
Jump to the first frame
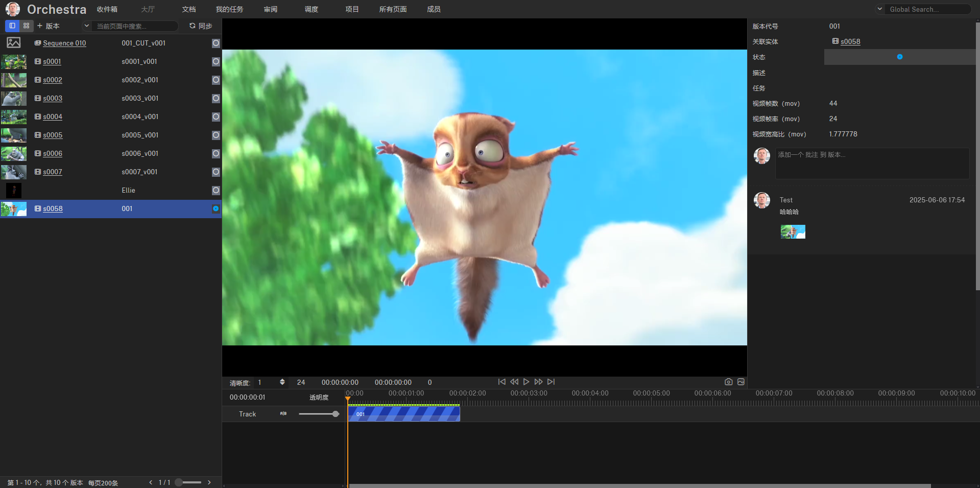tap(502, 382)
